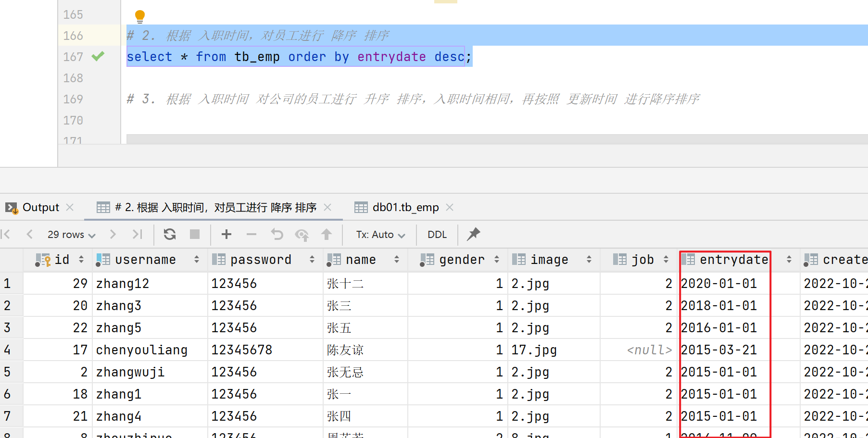
Task: Revert changes with the undo arrow icon
Action: pos(277,234)
